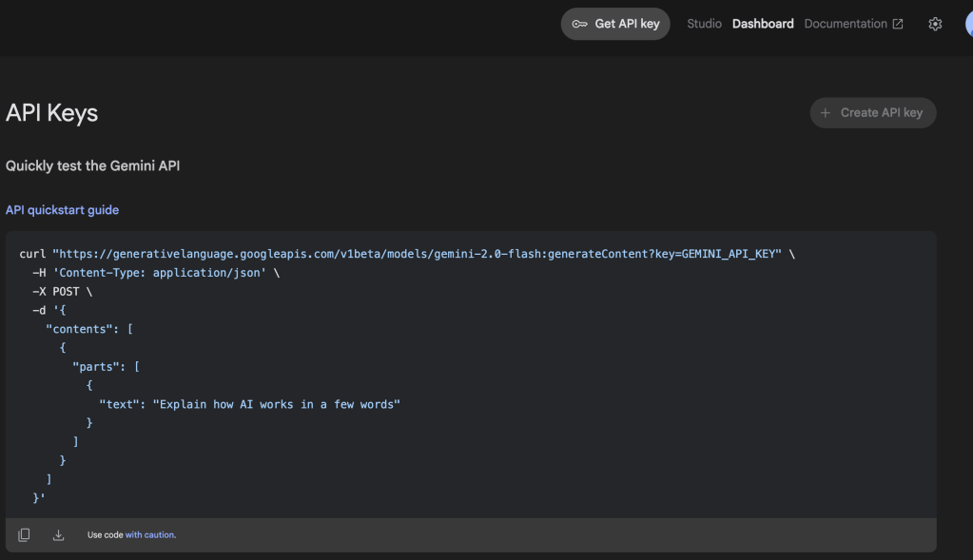Viewport: 973px width, 560px height.
Task: Click the API Keys page heading
Action: tap(52, 113)
